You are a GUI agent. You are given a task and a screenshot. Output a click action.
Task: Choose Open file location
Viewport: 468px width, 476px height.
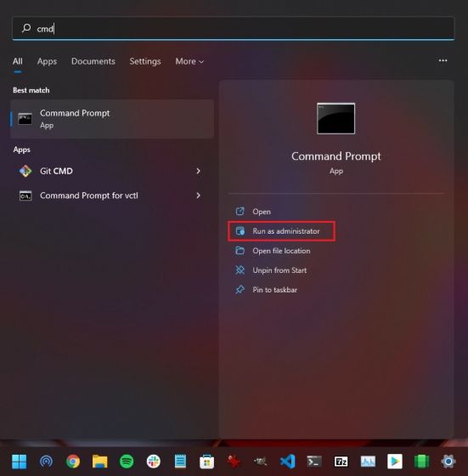coord(280,251)
